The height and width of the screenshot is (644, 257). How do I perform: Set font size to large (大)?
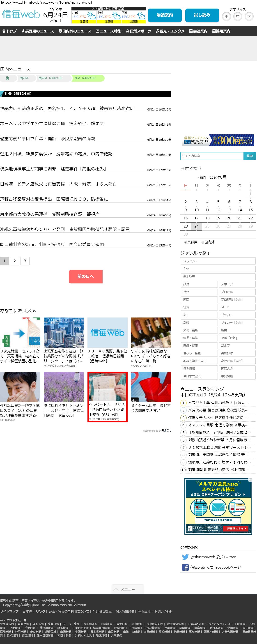[x=249, y=17]
